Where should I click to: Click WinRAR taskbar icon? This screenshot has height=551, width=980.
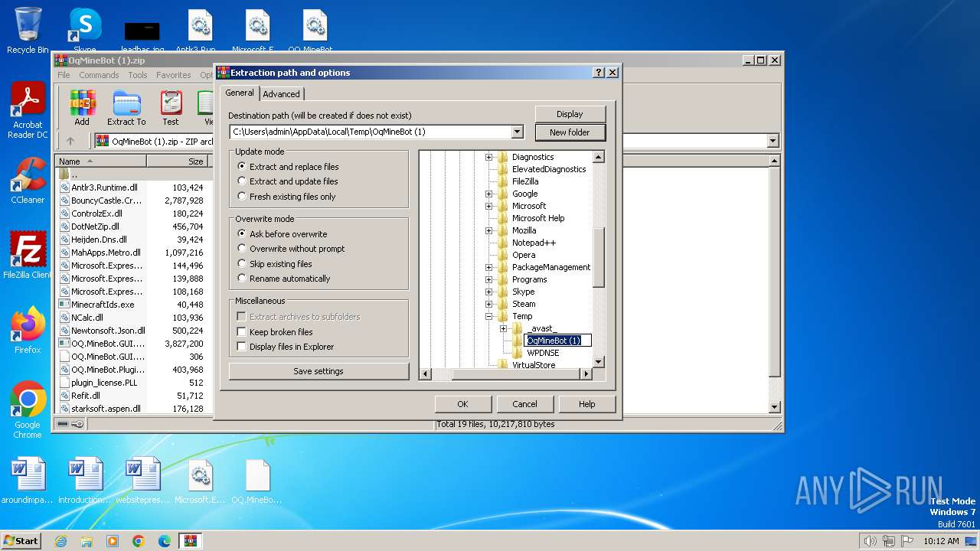click(191, 541)
